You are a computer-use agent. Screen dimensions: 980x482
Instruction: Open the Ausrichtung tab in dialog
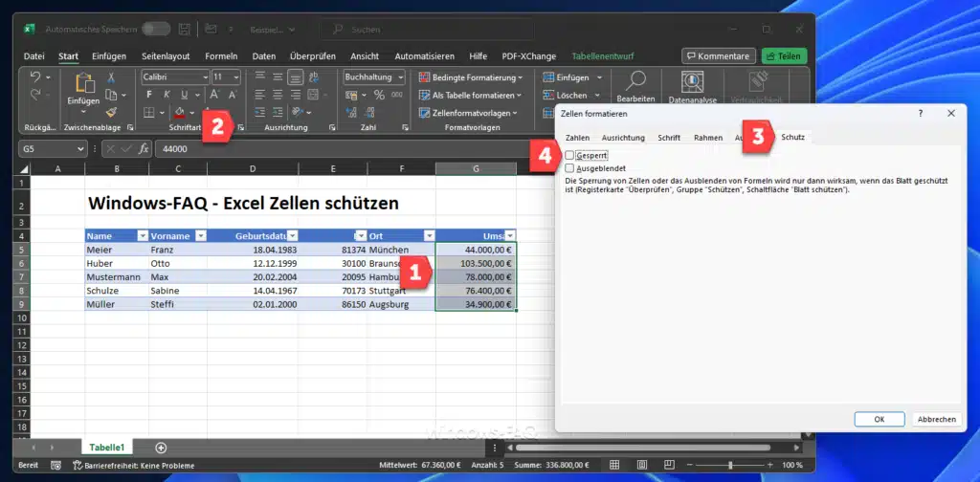[x=623, y=138]
